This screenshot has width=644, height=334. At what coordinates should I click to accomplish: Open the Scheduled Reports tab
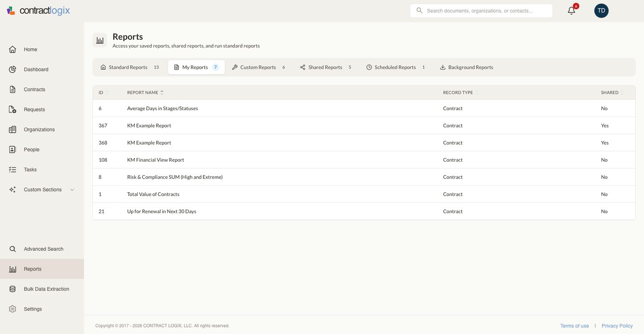[x=396, y=67]
